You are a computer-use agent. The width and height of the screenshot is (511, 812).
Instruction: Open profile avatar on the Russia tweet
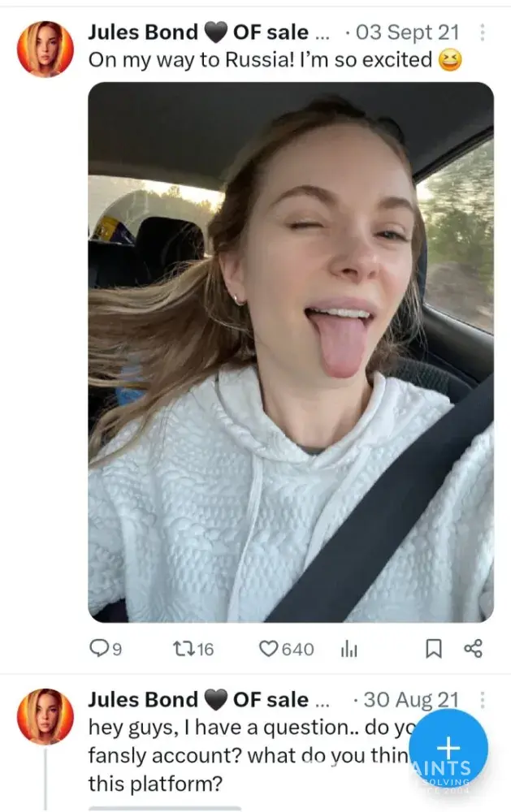[45, 49]
